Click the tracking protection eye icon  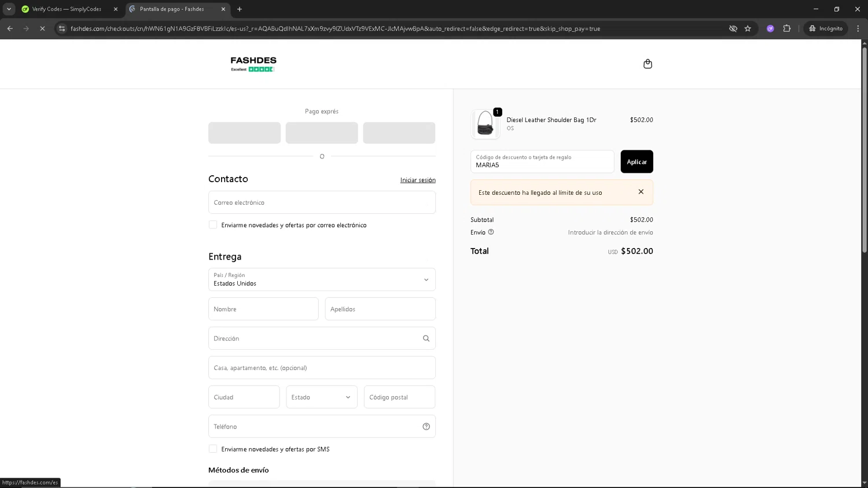coord(733,28)
